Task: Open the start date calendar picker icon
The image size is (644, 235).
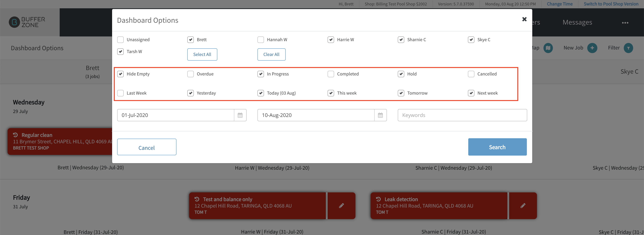Action: [x=240, y=115]
